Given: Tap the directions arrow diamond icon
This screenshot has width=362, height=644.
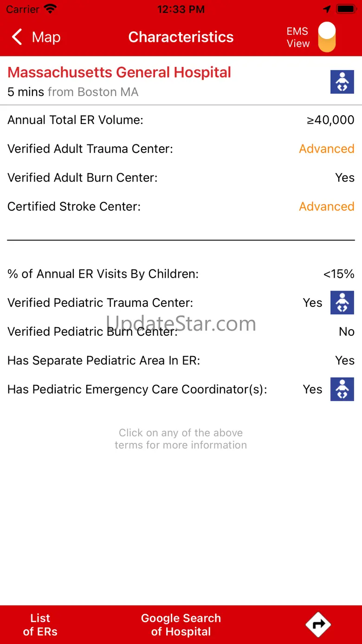Looking at the screenshot, I should click(318, 624).
